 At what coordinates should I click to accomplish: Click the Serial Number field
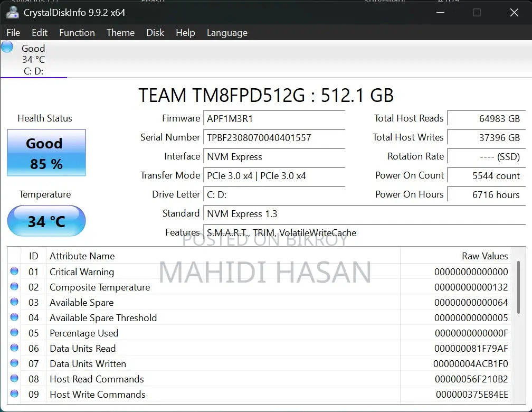(x=274, y=138)
